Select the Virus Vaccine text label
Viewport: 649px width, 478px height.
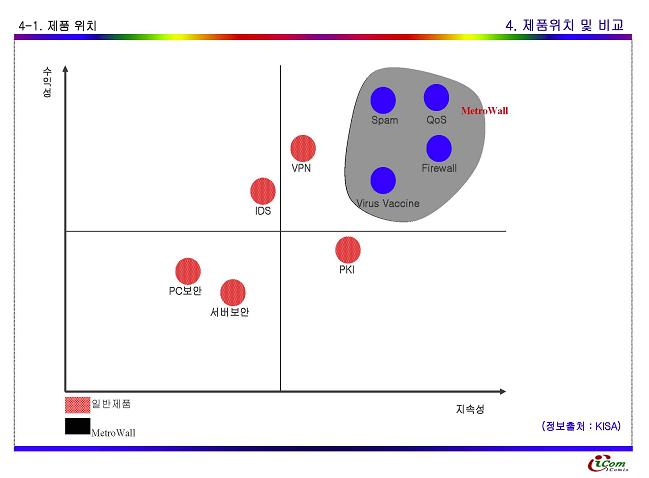[388, 204]
